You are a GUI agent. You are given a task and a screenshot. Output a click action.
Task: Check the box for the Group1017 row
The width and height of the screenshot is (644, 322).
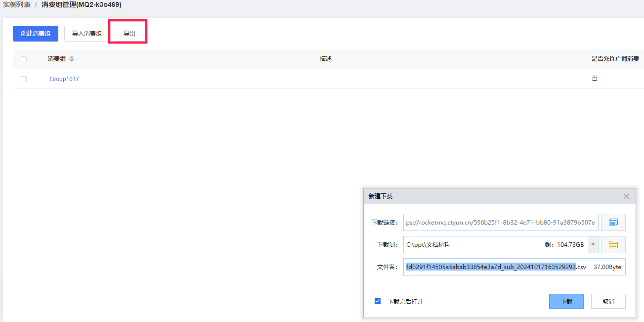click(24, 79)
